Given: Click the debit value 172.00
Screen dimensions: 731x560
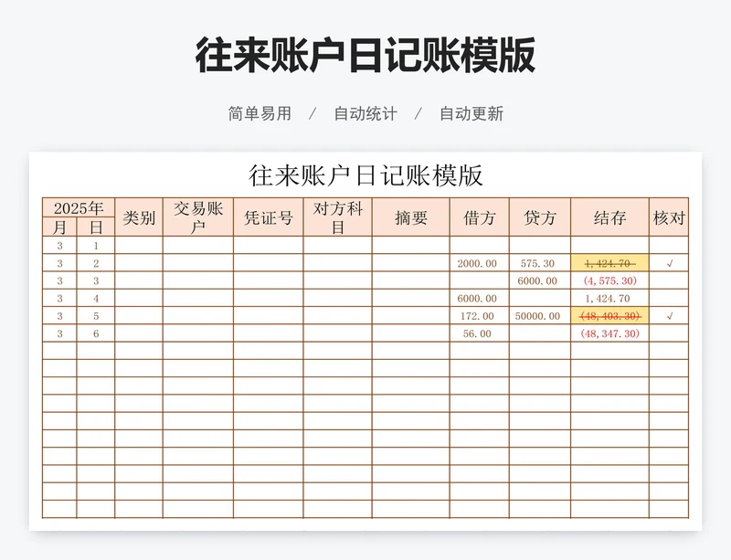Looking at the screenshot, I should (477, 316).
